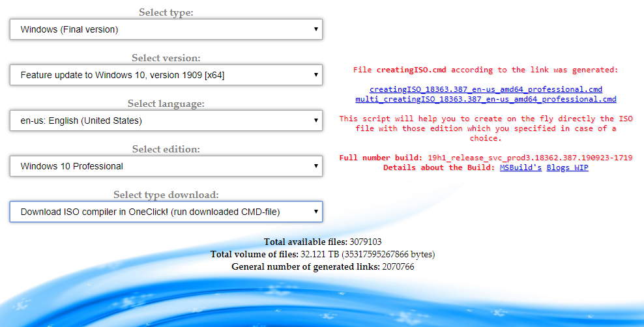The image size is (644, 327).
Task: Click the 'Select language:' label
Action: [166, 104]
